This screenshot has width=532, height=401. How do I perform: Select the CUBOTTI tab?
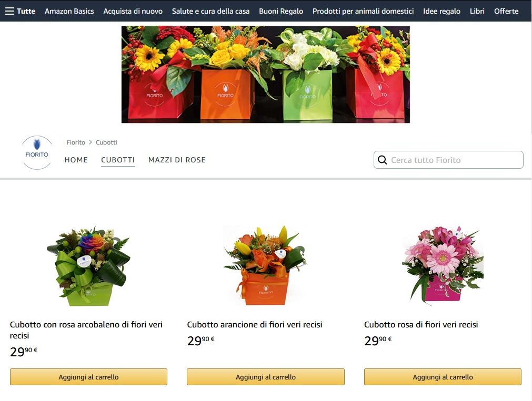pos(118,160)
